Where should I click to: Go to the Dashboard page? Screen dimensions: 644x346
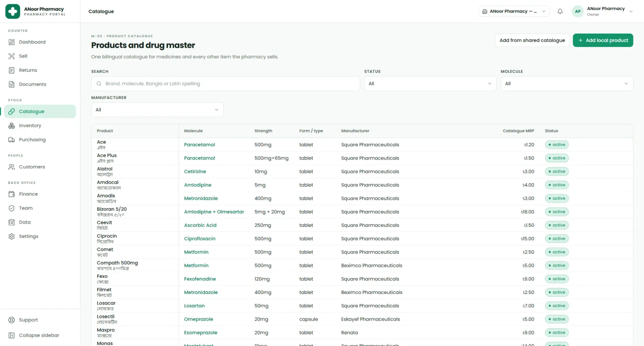coord(40,42)
